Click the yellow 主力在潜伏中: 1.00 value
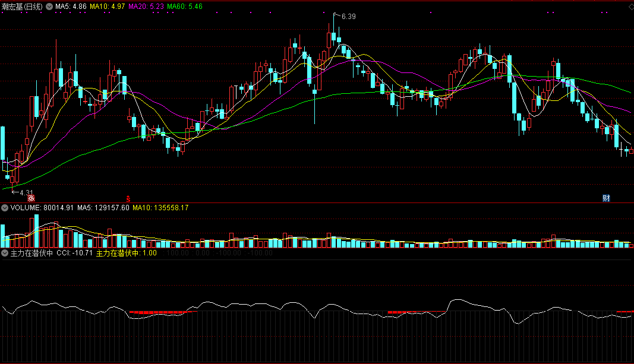 126,253
